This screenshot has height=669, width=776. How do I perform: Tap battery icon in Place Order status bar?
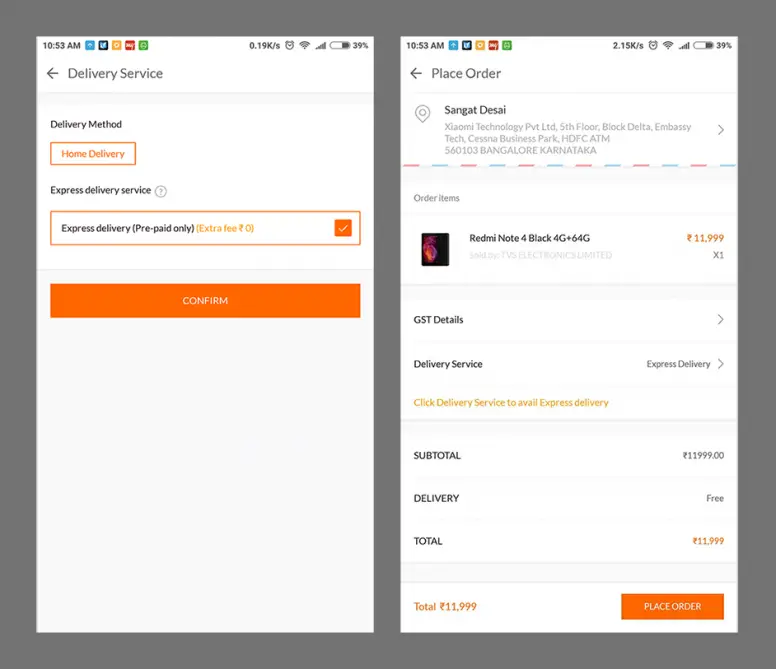click(x=703, y=46)
